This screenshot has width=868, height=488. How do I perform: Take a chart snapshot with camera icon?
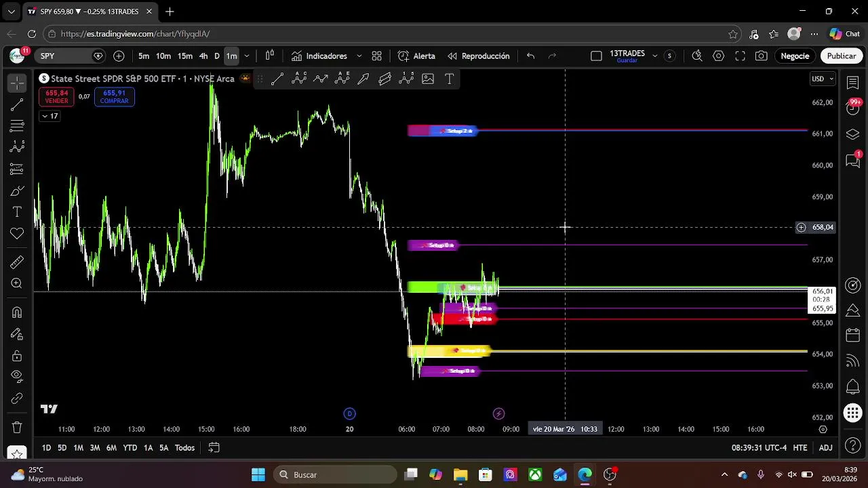pyautogui.click(x=762, y=56)
